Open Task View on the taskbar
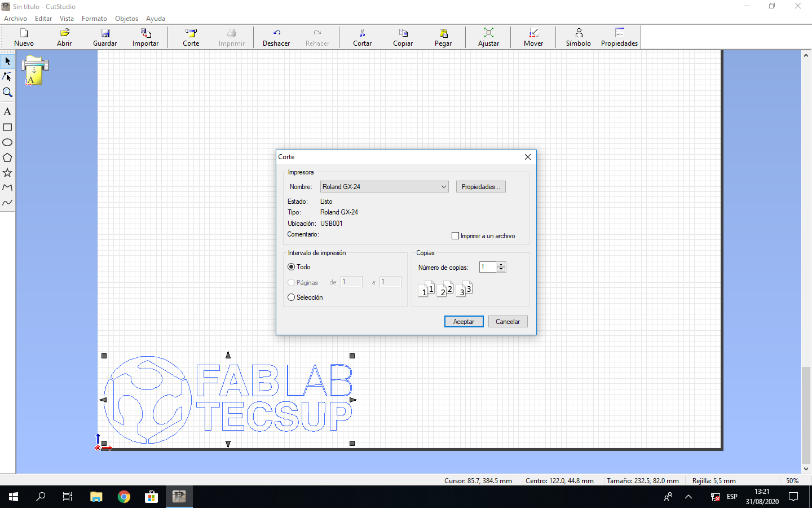The width and height of the screenshot is (812, 508). 68,497
